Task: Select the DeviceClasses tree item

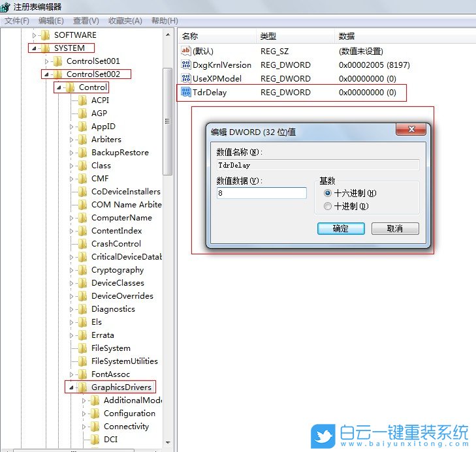Action: [118, 283]
